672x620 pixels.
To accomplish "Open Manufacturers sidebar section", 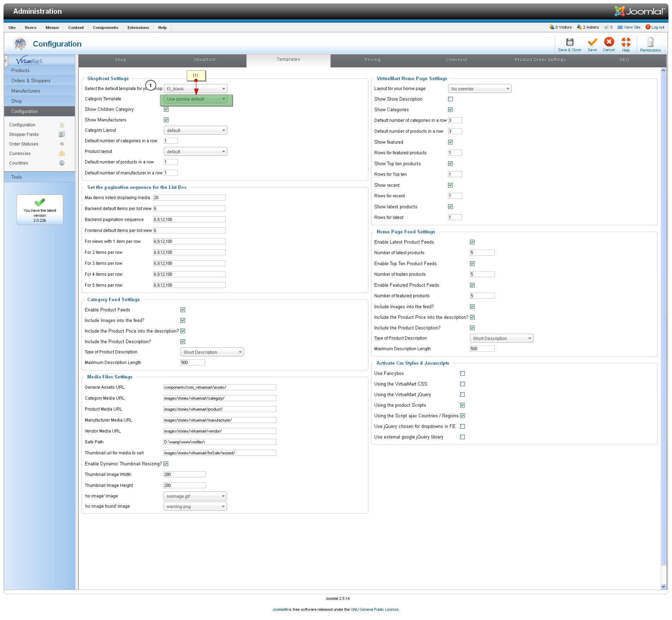I will coord(40,91).
